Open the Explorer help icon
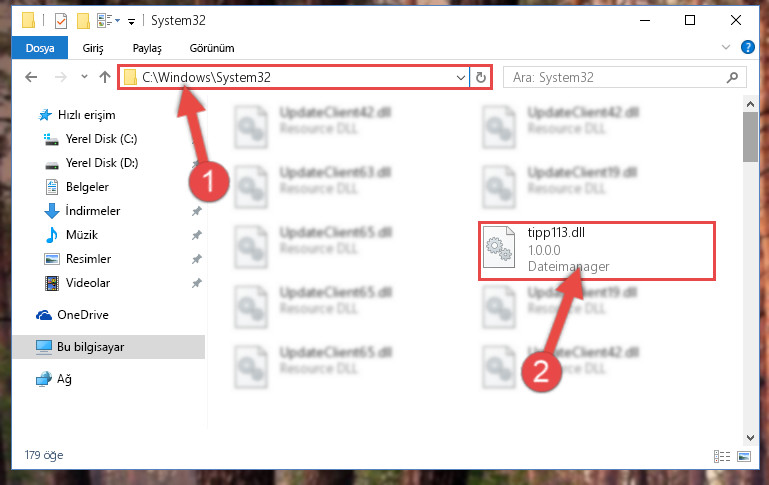 tap(747, 48)
